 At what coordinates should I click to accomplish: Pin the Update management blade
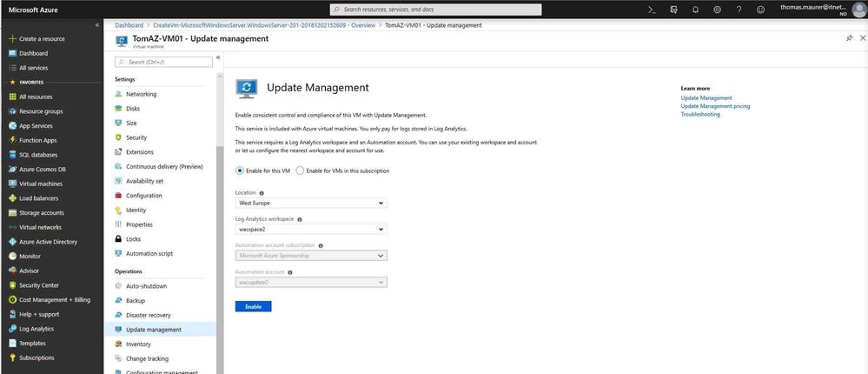pyautogui.click(x=849, y=37)
